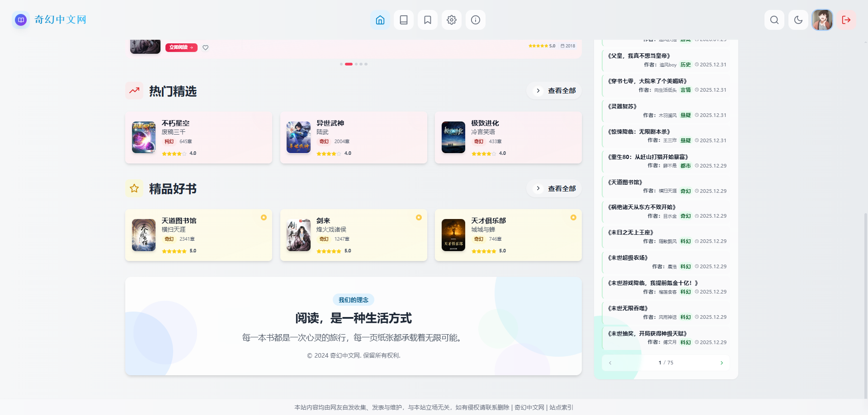Viewport: 868px width, 415px height.
Task: Open the 天道图书馆 card title
Action: point(179,221)
